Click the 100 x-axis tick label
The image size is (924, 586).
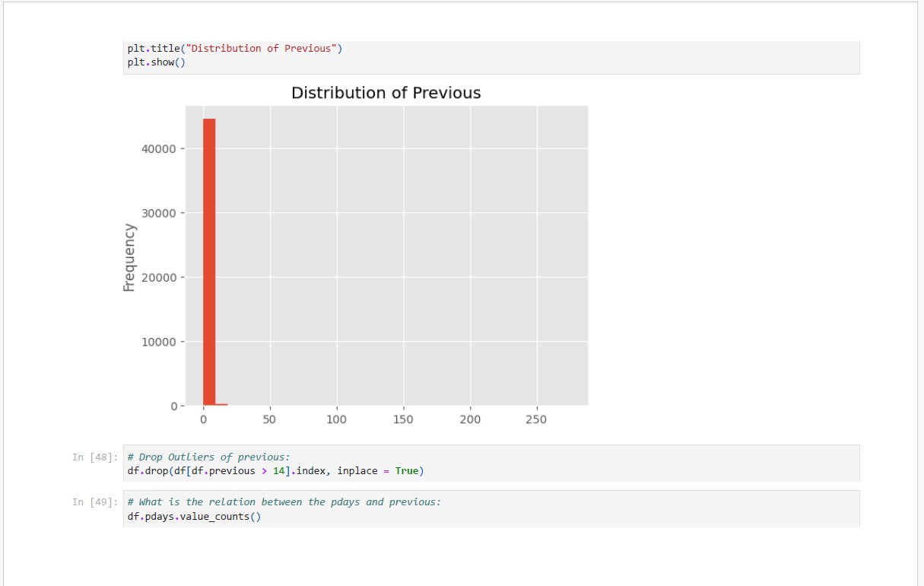(x=336, y=420)
